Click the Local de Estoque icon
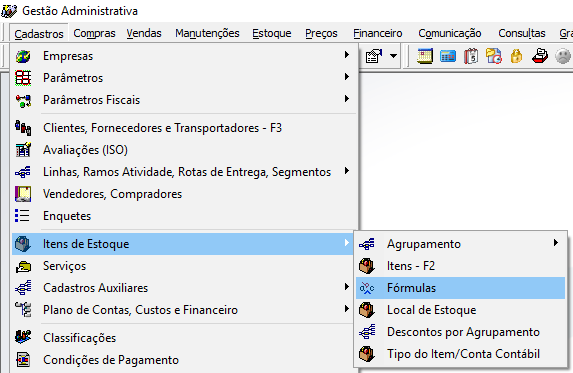The height and width of the screenshot is (373, 573). pos(367,310)
